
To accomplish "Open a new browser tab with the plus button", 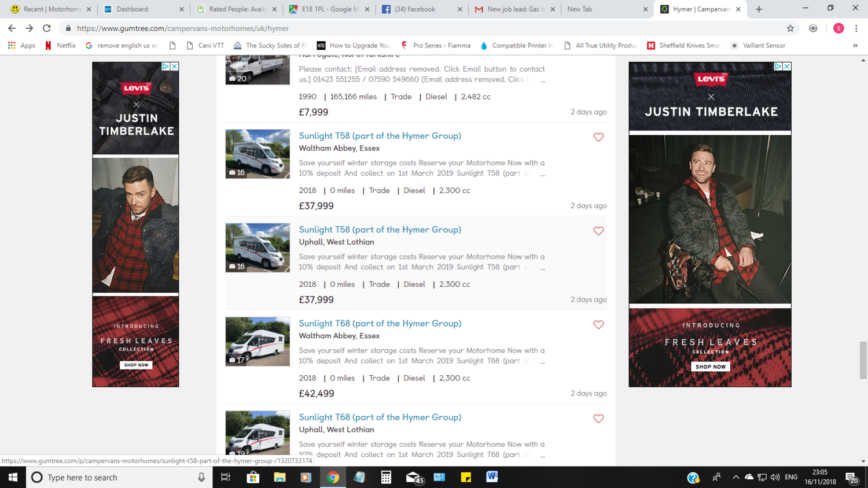I will coord(759,9).
